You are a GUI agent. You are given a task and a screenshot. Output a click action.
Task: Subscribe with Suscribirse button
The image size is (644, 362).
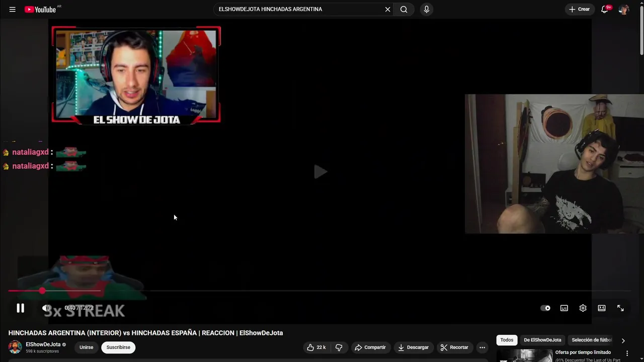pyautogui.click(x=118, y=347)
